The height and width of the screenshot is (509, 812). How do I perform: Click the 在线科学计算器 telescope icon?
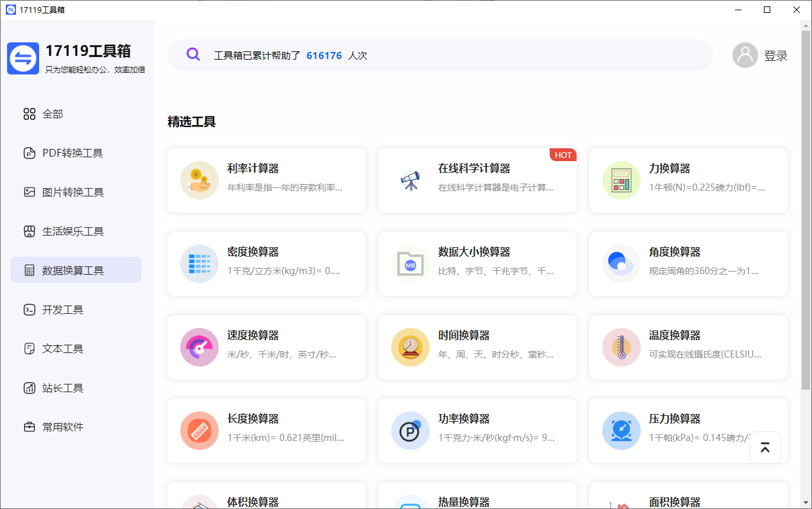coord(410,180)
